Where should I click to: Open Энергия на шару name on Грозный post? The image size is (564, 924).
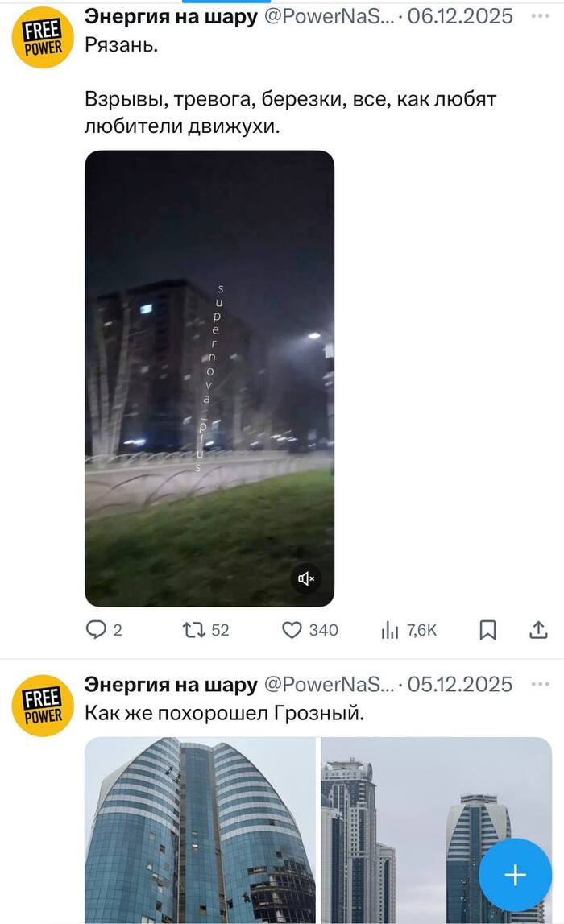click(171, 684)
